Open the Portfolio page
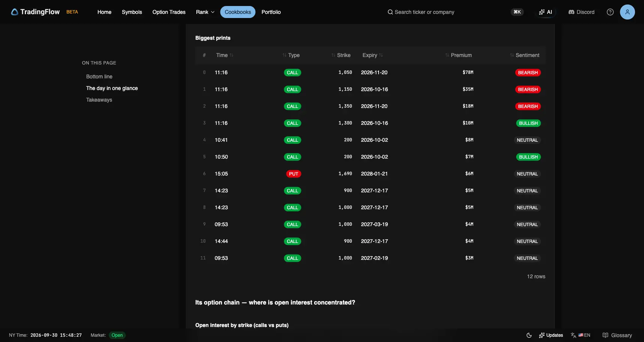644x342 pixels. (271, 12)
